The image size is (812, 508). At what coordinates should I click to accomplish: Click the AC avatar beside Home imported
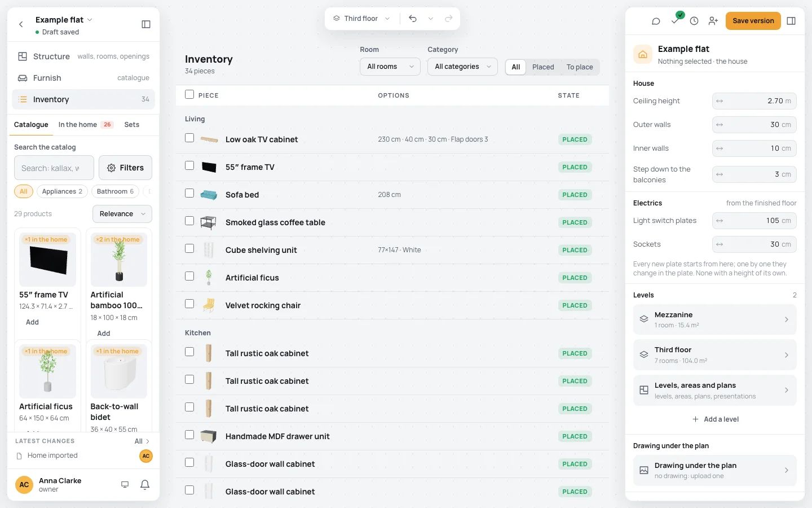click(x=146, y=456)
